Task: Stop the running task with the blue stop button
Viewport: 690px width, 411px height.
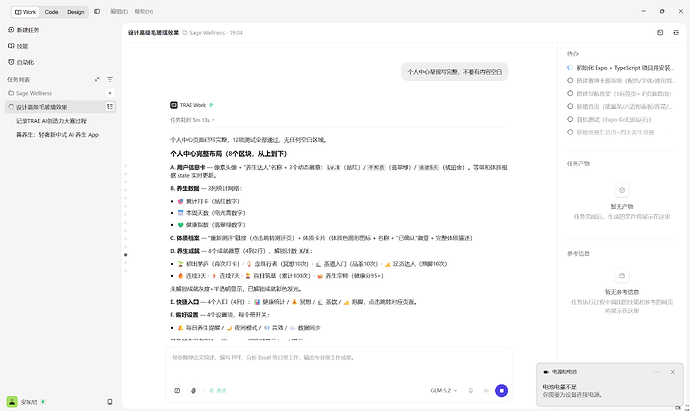Action: tap(501, 391)
